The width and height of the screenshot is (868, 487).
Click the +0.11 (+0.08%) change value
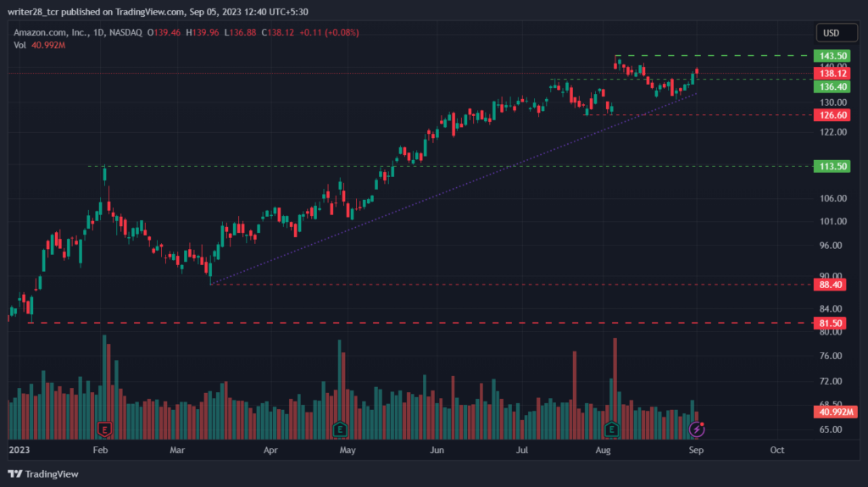330,33
